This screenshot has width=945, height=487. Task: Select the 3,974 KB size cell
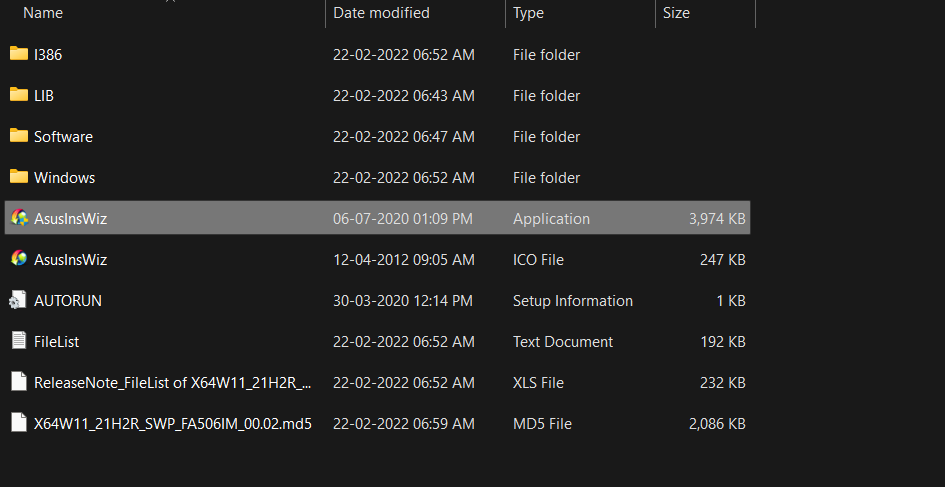(x=717, y=219)
